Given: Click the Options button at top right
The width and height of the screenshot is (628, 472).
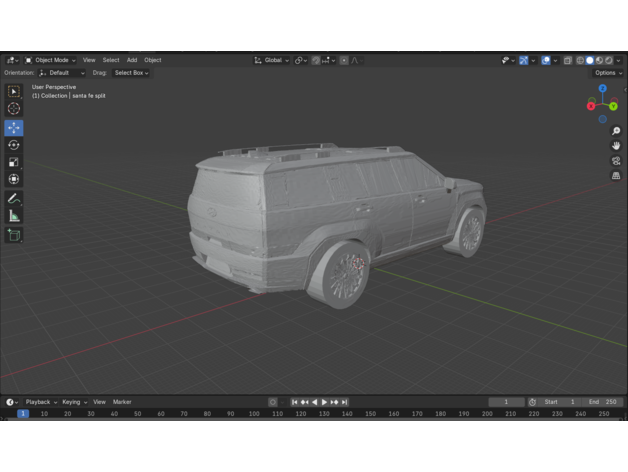Looking at the screenshot, I should [x=607, y=73].
